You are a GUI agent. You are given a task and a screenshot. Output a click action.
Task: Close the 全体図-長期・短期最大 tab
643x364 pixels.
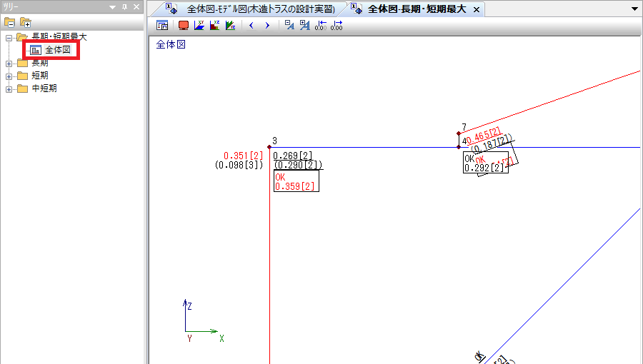477,9
